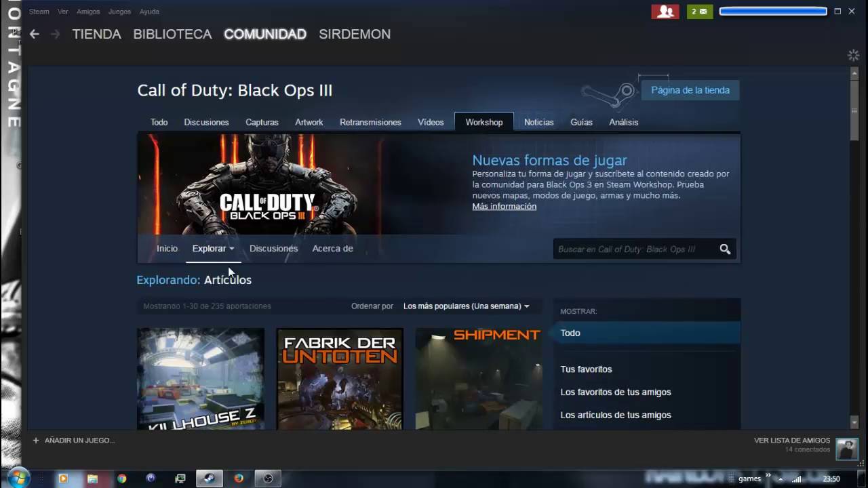Switch to the Análisis tab
The height and width of the screenshot is (488, 868).
pos(624,122)
